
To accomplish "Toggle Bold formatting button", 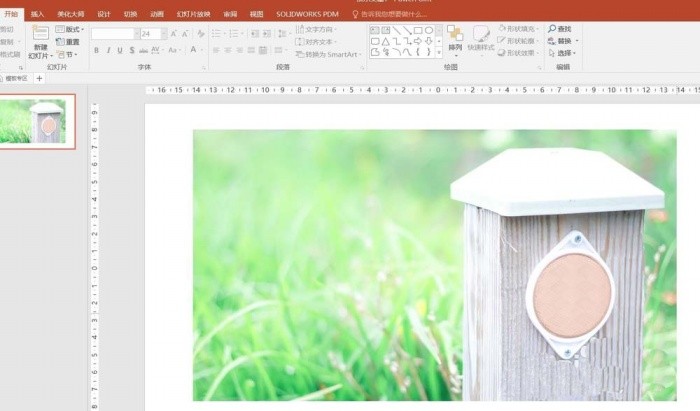I will pyautogui.click(x=96, y=50).
